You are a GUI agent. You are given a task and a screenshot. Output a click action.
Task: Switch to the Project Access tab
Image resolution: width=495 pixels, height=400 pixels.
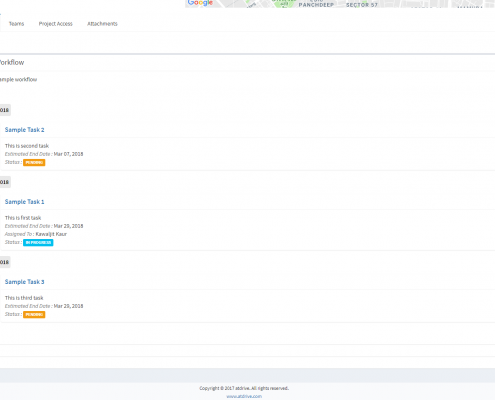pos(55,24)
